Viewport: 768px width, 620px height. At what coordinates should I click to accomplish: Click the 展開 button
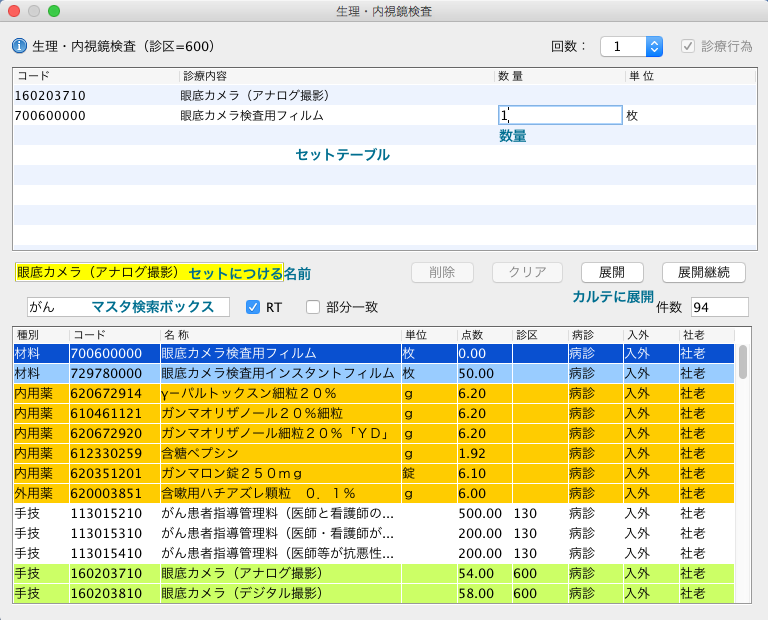(612, 272)
